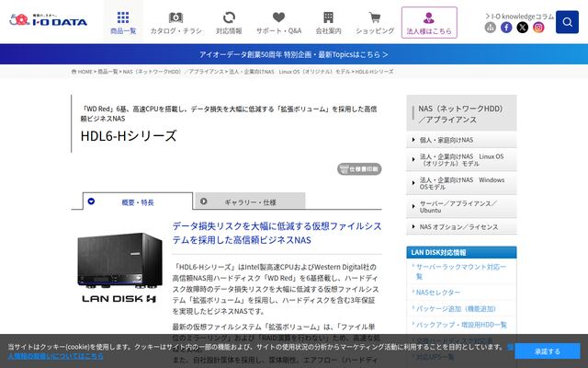
Task: Click the データ損失リスク heading text
Action: pyautogui.click(x=277, y=233)
